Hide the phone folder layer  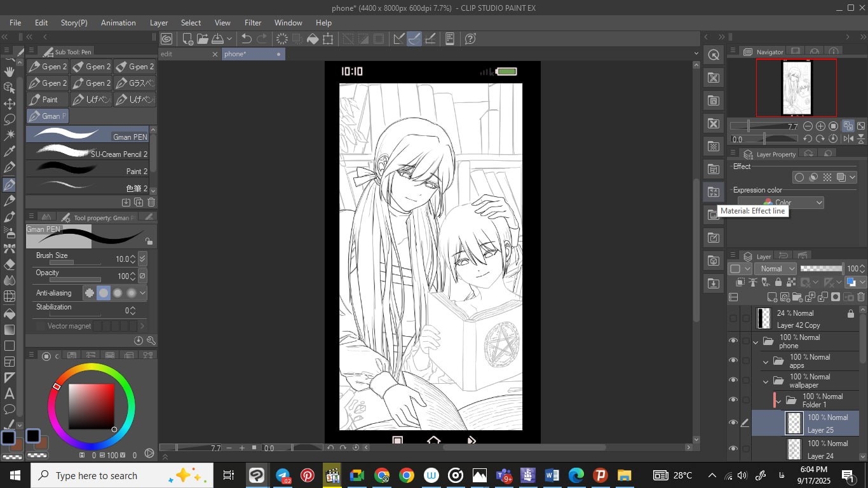[x=733, y=341]
